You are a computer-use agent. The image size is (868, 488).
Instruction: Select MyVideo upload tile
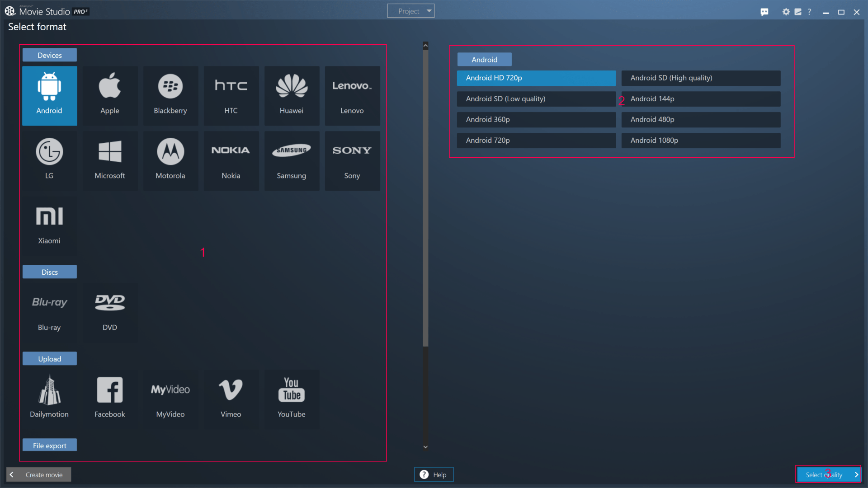pos(170,399)
